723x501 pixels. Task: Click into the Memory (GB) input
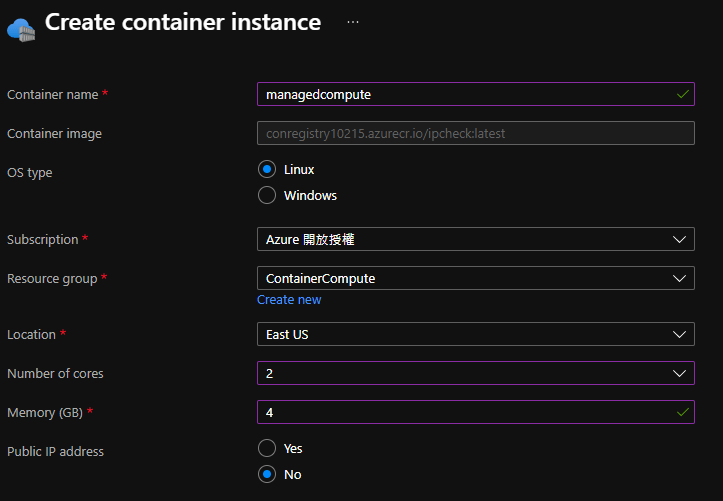[460, 411]
